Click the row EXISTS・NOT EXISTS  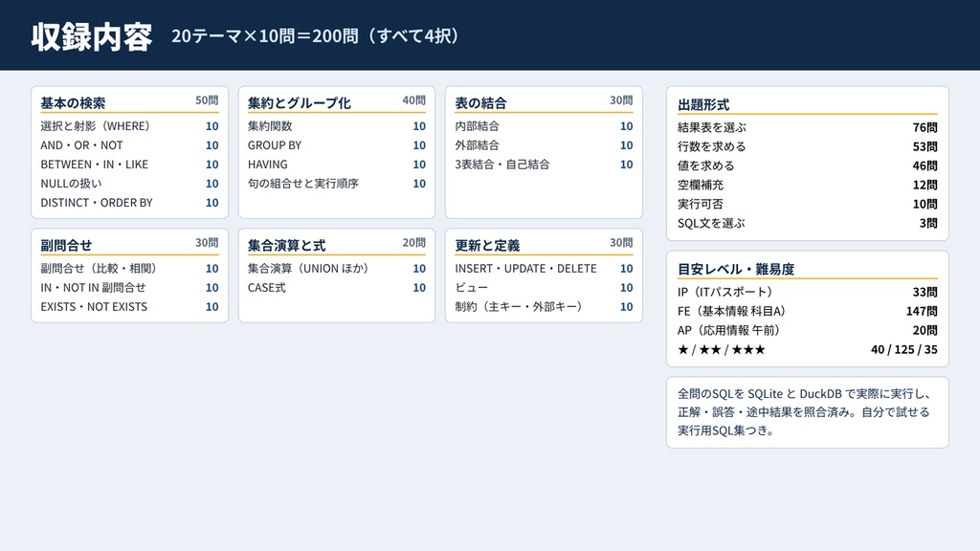pyautogui.click(x=129, y=307)
